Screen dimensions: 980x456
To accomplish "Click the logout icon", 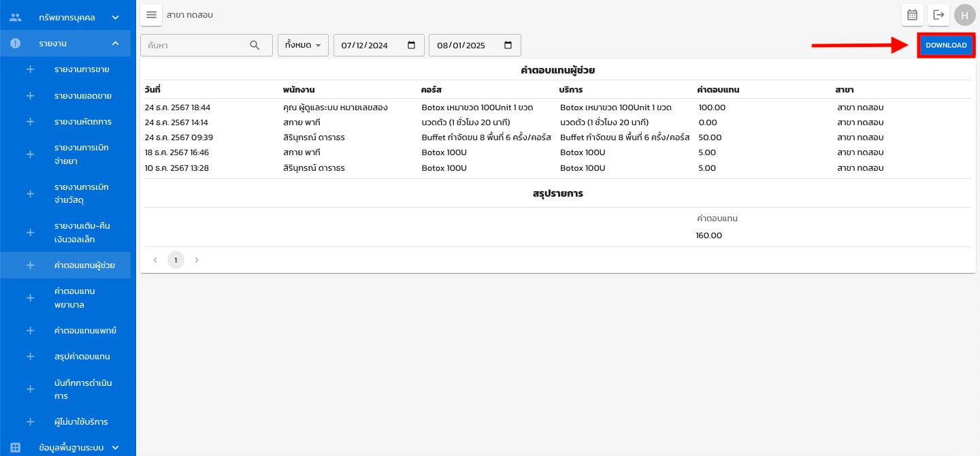I will (938, 14).
